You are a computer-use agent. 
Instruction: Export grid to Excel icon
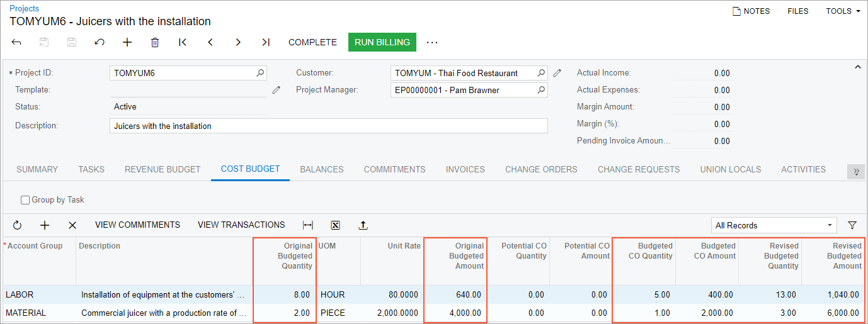336,225
